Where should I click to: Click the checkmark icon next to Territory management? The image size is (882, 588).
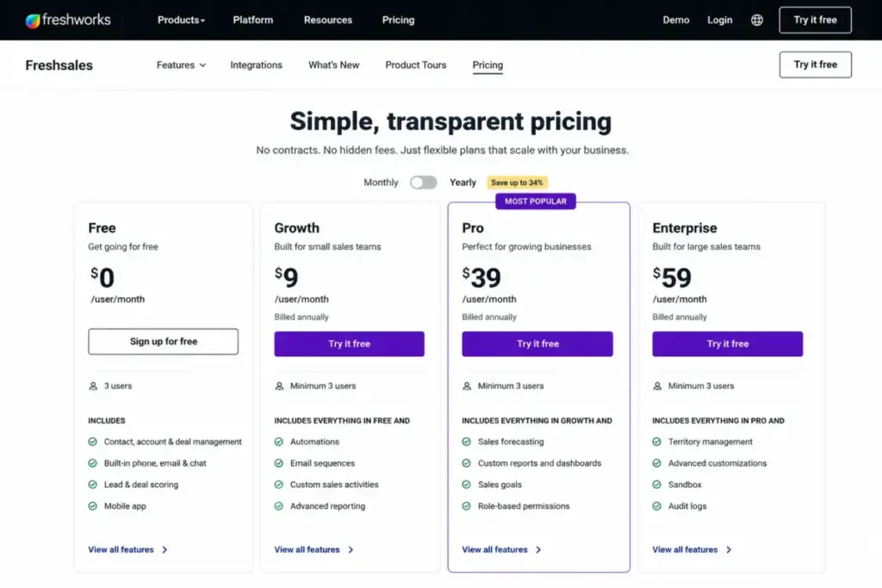point(656,442)
